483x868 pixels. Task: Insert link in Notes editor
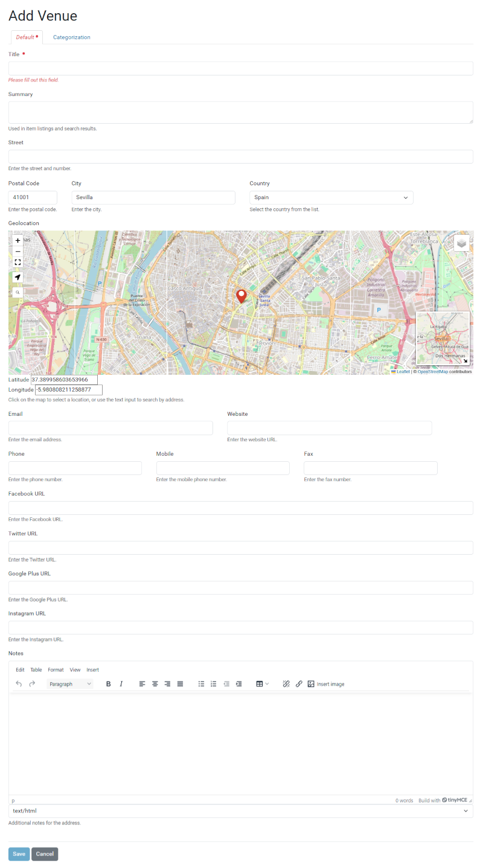[299, 684]
